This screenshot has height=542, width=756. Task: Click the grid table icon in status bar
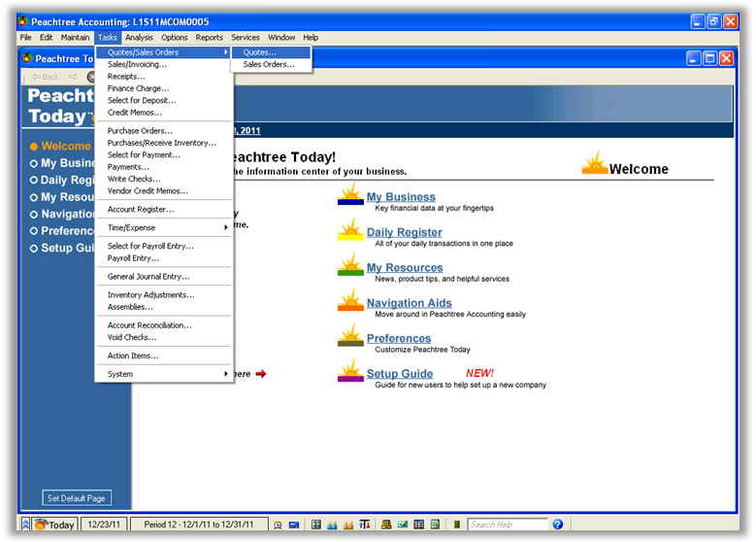(315, 525)
